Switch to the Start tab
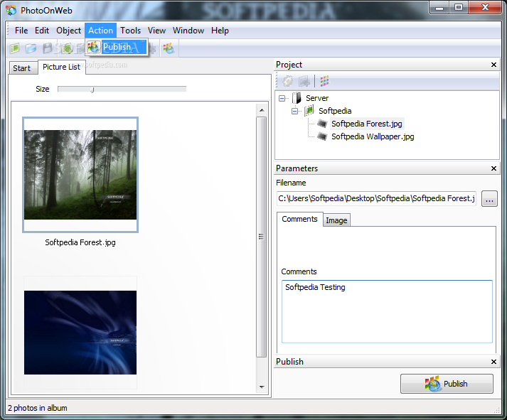Image resolution: width=507 pixels, height=420 pixels. [23, 68]
